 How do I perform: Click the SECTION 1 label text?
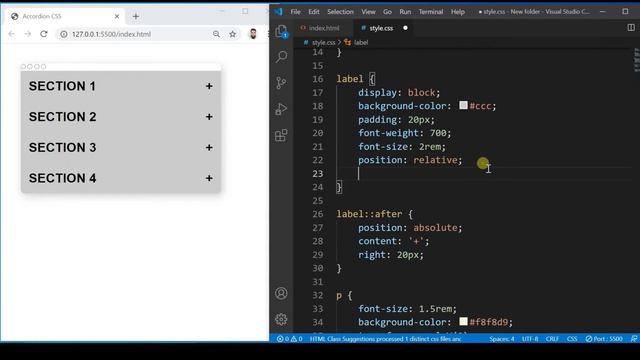click(x=62, y=86)
